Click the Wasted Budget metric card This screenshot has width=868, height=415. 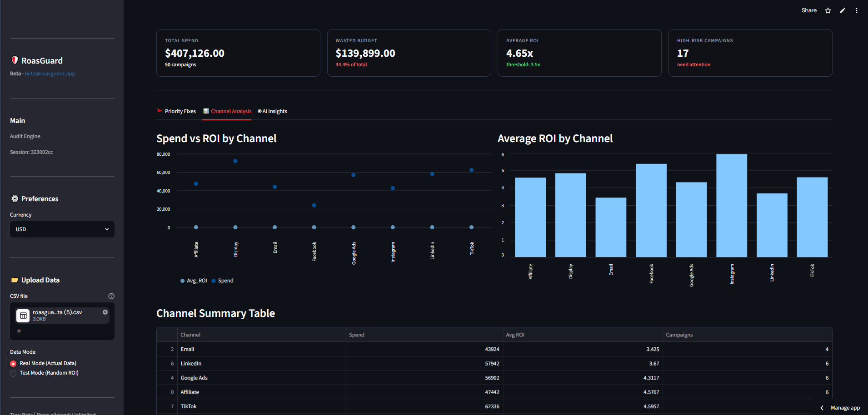pyautogui.click(x=409, y=53)
